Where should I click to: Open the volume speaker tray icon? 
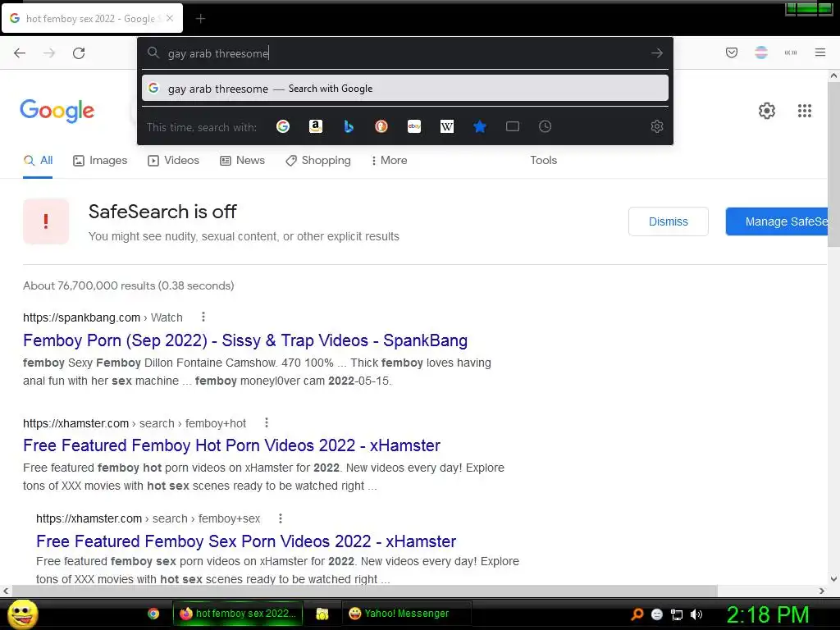click(696, 614)
